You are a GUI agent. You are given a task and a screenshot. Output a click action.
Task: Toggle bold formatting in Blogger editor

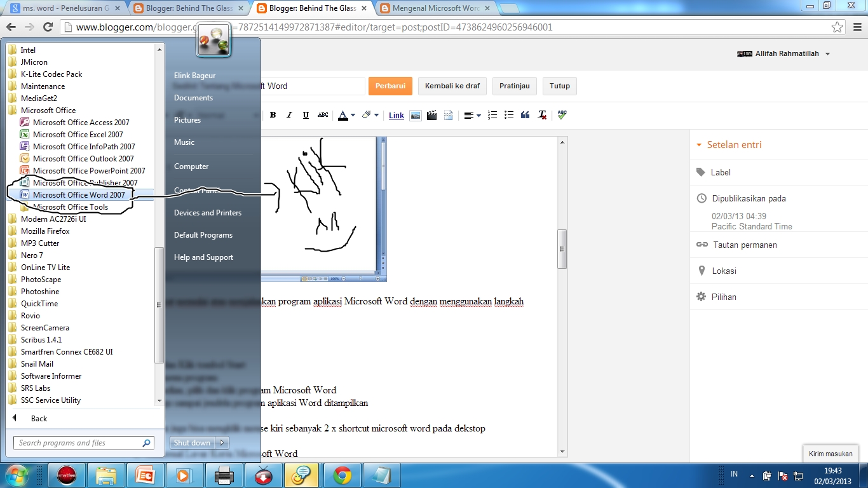point(273,115)
